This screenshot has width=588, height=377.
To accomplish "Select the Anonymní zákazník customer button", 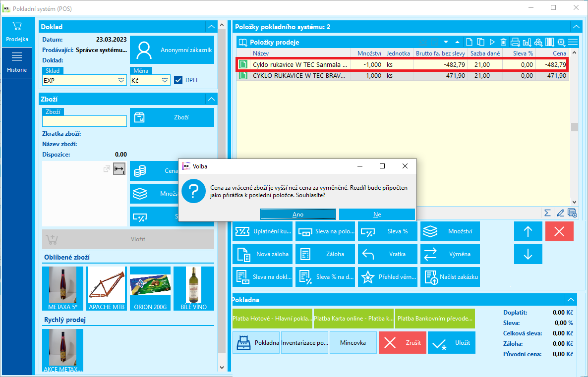I will 172,50.
